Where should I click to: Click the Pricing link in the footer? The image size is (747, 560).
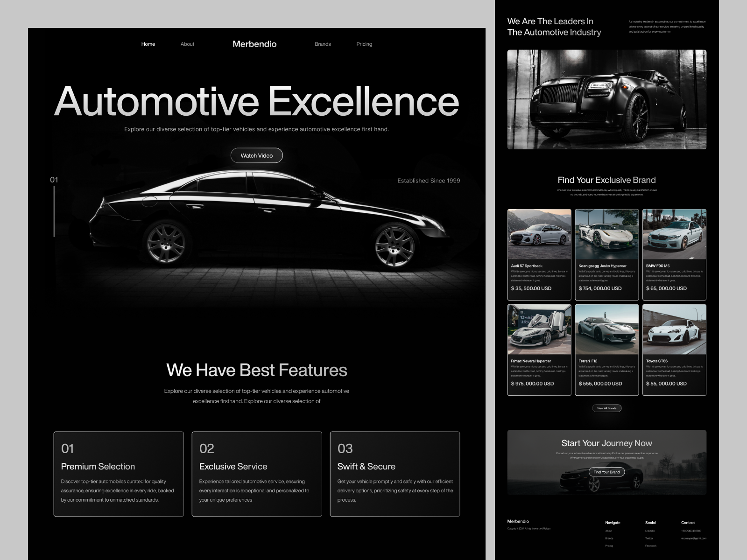(x=608, y=546)
